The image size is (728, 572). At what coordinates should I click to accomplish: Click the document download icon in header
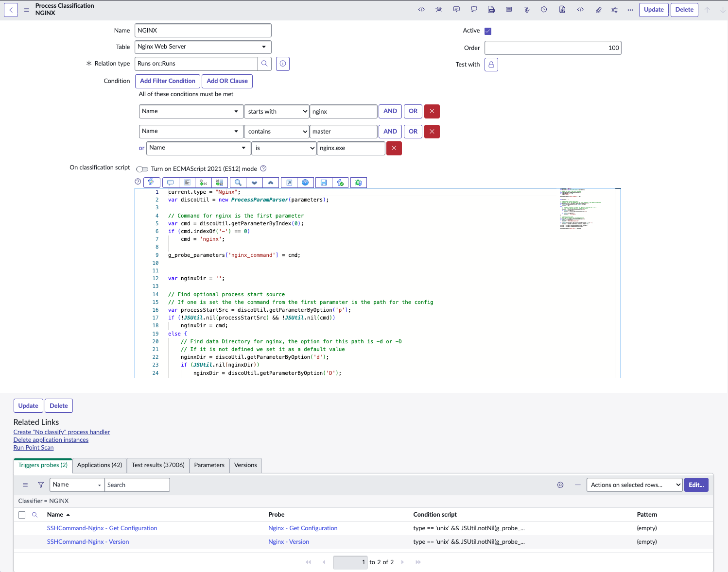click(x=562, y=10)
